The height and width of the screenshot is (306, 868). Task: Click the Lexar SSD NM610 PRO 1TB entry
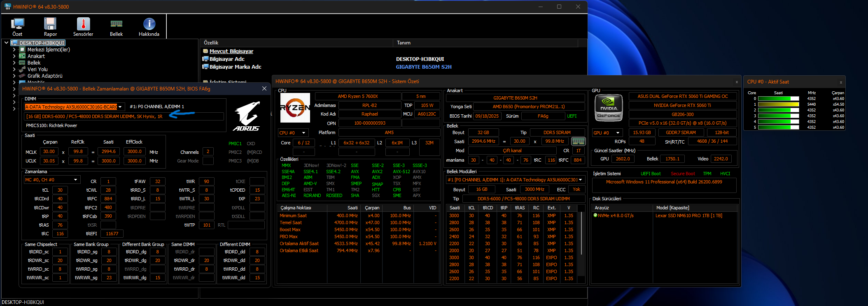click(689, 216)
